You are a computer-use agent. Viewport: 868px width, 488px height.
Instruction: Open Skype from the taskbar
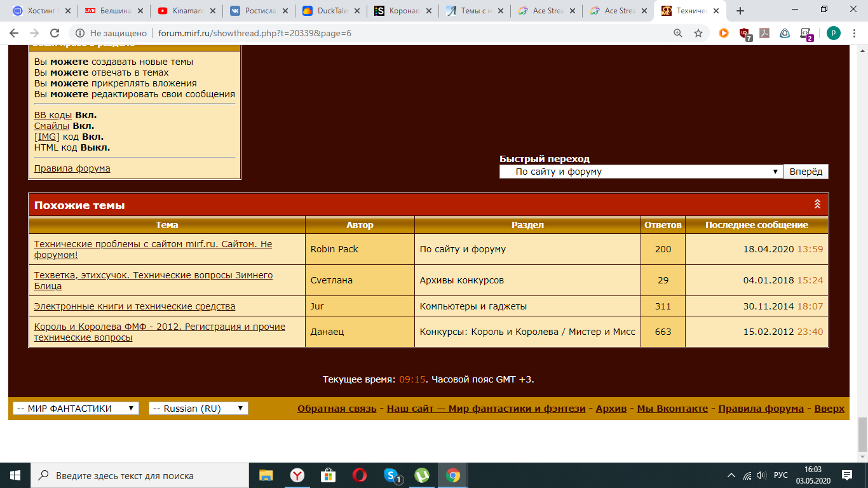click(391, 475)
